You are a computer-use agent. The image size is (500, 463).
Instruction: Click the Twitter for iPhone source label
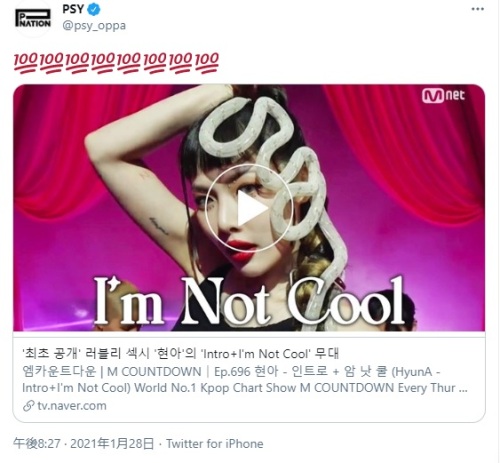point(215,444)
